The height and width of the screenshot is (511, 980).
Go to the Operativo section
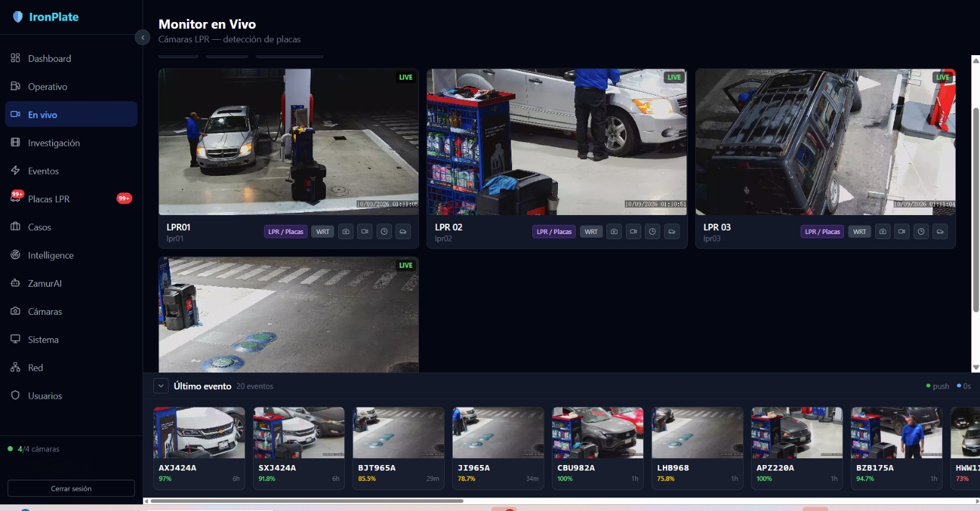tap(71, 86)
